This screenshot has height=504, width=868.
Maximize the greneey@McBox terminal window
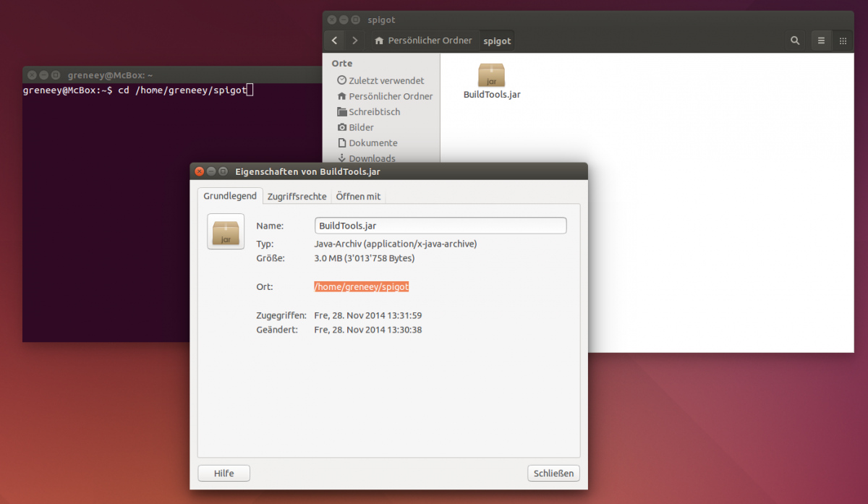(x=56, y=75)
